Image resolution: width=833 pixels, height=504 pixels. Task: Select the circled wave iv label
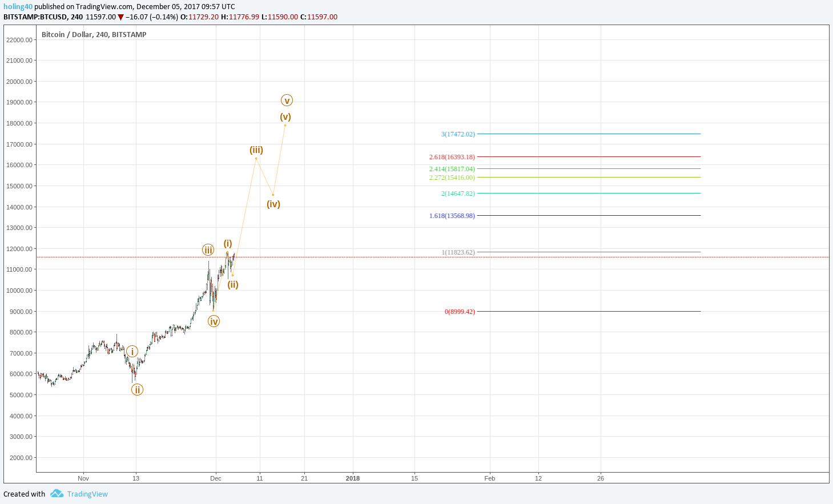214,321
